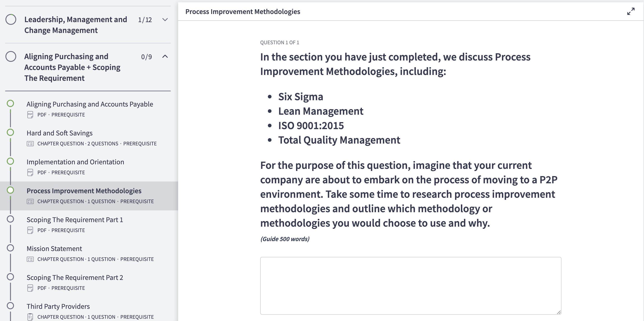Select Scoping The Requirement Part 1 lesson
Image resolution: width=644 pixels, height=321 pixels.
coord(75,220)
